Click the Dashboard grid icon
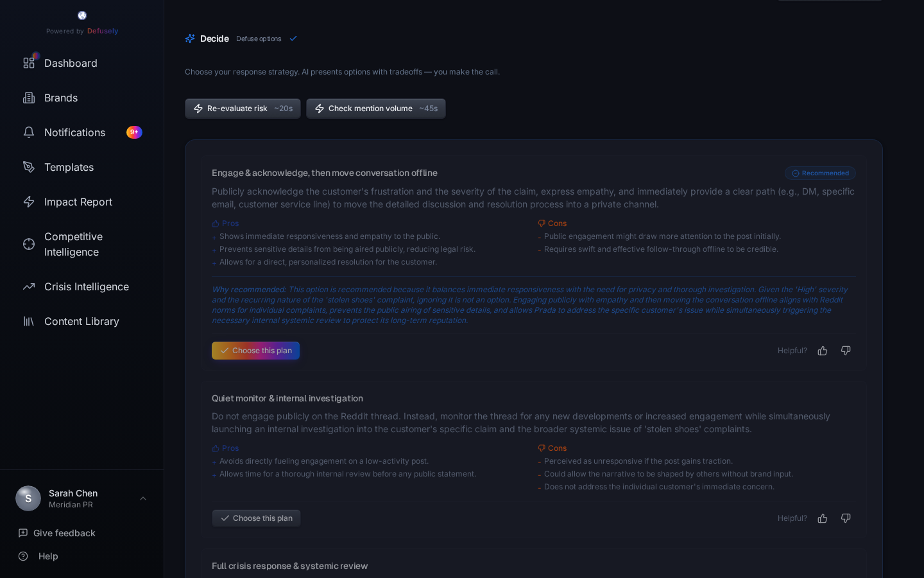 pos(29,63)
